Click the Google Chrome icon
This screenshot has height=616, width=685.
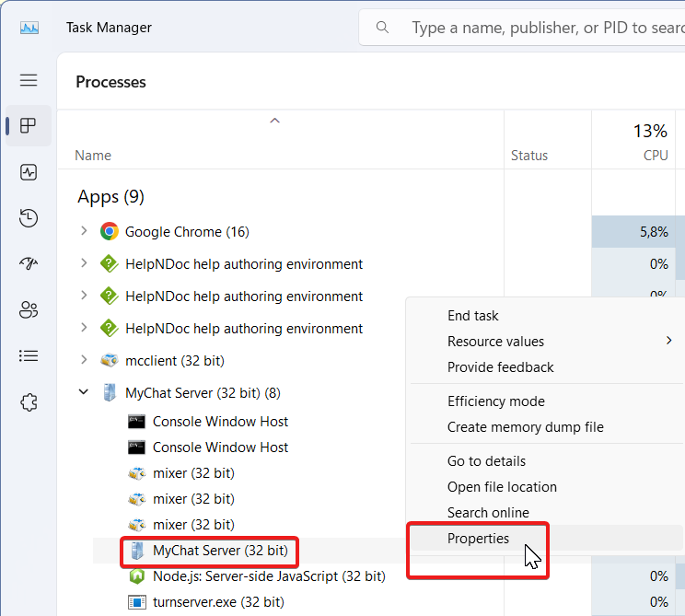[x=110, y=231]
